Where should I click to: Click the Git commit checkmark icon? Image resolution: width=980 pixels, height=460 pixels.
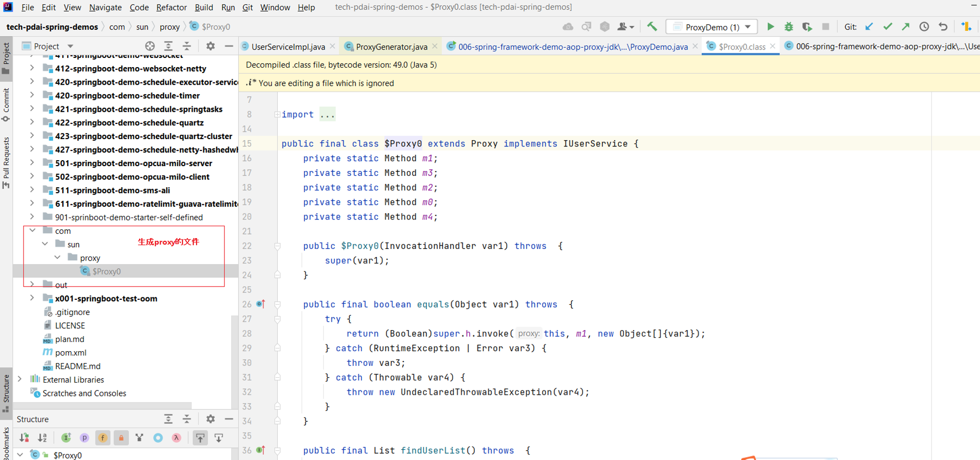887,27
